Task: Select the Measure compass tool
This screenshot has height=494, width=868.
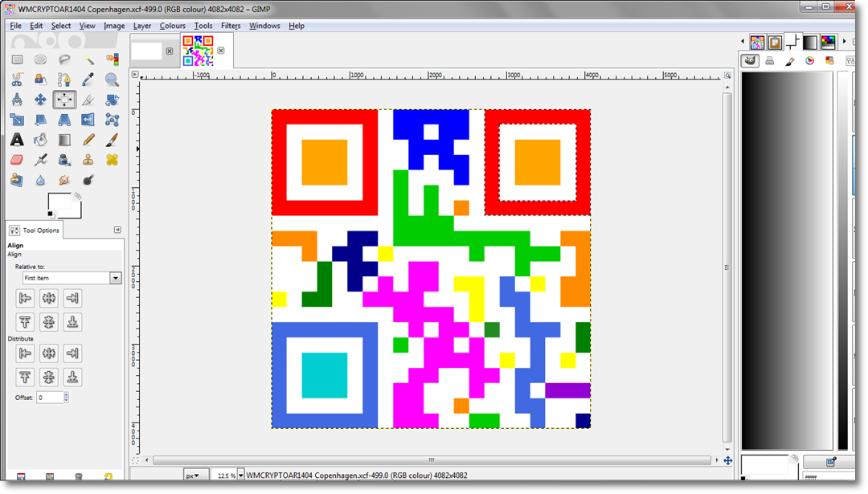Action: tap(17, 100)
